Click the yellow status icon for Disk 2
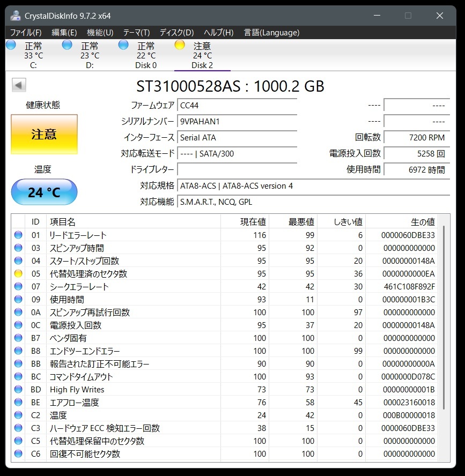This screenshot has height=476, width=465. (180, 45)
